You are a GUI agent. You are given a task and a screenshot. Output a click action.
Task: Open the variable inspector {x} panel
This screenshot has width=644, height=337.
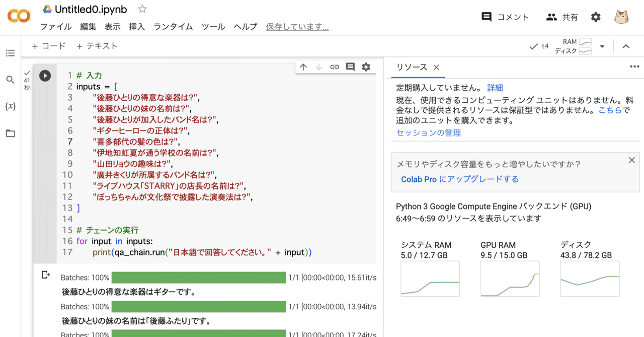coord(10,106)
